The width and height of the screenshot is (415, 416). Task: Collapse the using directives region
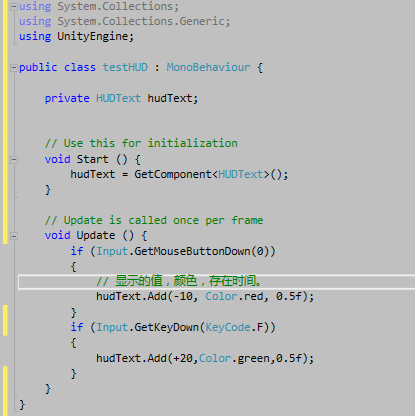(x=14, y=7)
